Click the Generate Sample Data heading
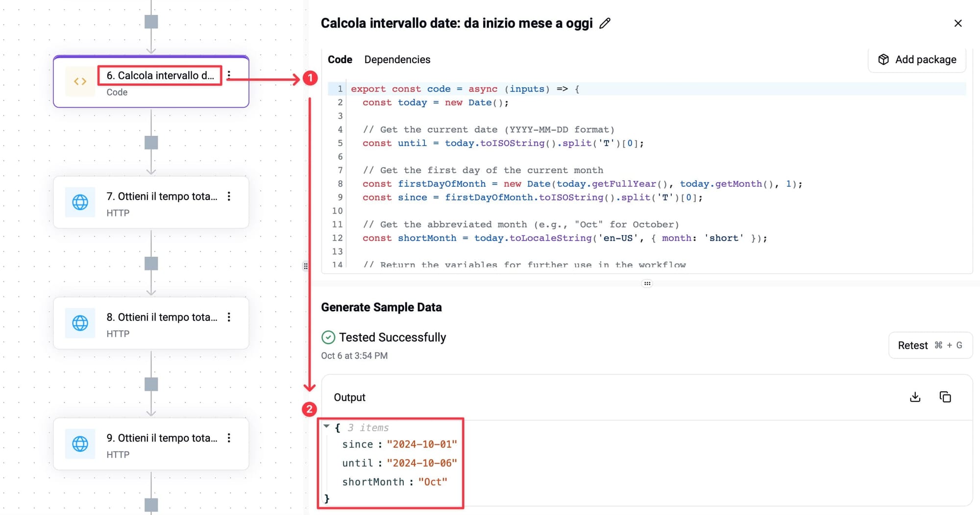This screenshot has height=515, width=980. tap(381, 307)
